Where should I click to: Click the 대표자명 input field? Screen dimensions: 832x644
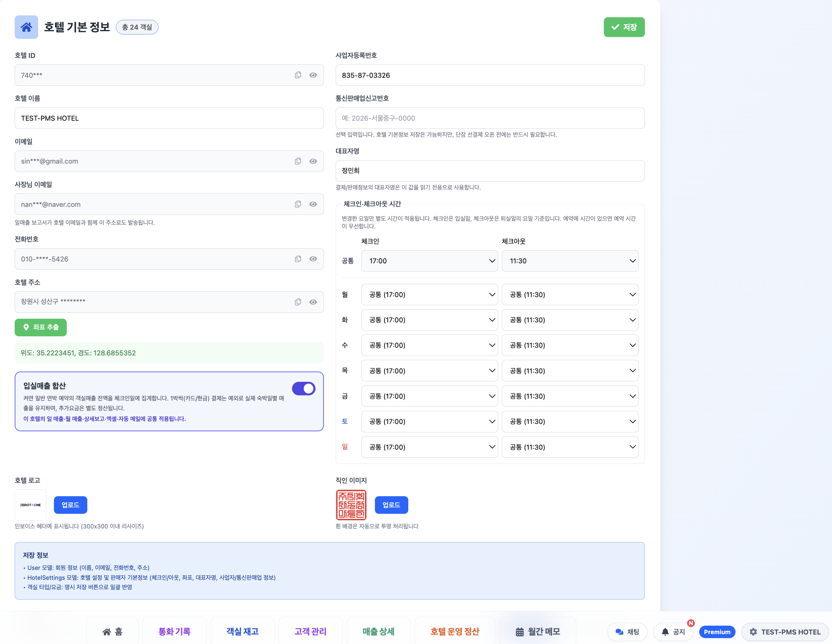pyautogui.click(x=490, y=171)
